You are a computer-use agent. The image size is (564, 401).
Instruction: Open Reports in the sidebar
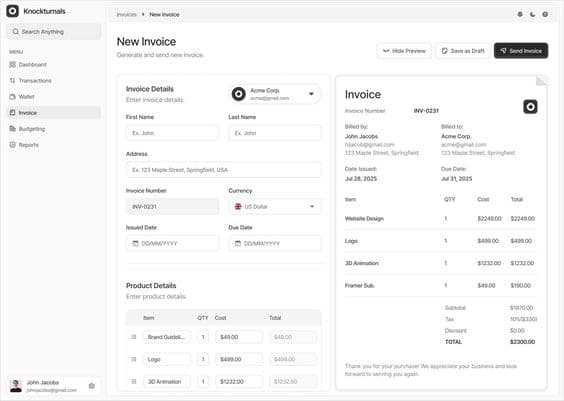pyautogui.click(x=54, y=145)
